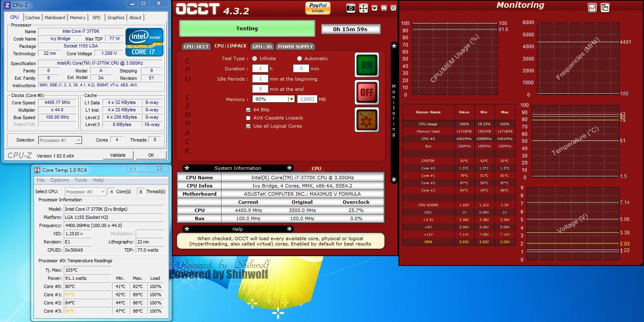Screen dimensions: 644x322
Task: Click the graph icon in the Monitoring header
Action: click(592, 8)
